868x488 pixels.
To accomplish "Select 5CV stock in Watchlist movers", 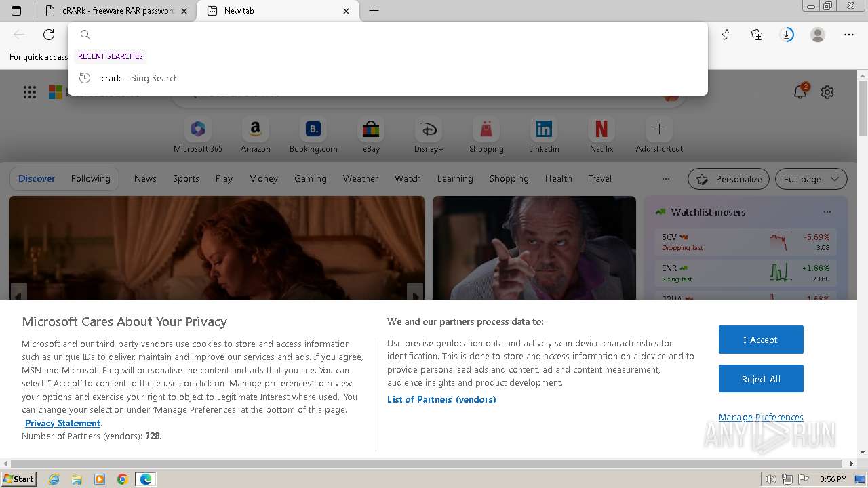I will pyautogui.click(x=745, y=242).
